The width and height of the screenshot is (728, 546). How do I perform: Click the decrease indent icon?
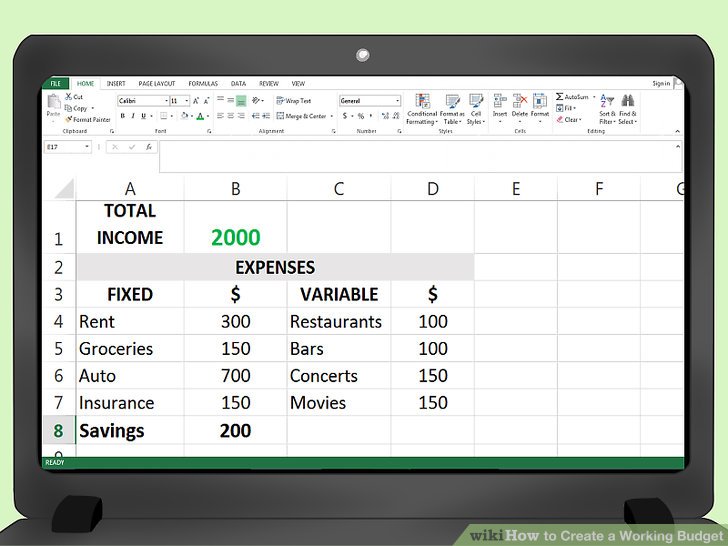coord(255,116)
